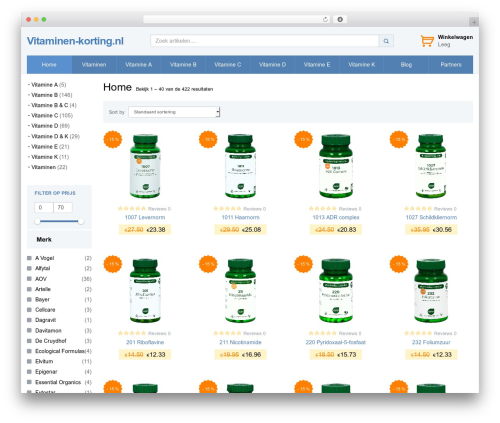Click star rating of 220 Pyridoxaal-5-fosfaat
The image size is (500, 423).
tap(323, 333)
